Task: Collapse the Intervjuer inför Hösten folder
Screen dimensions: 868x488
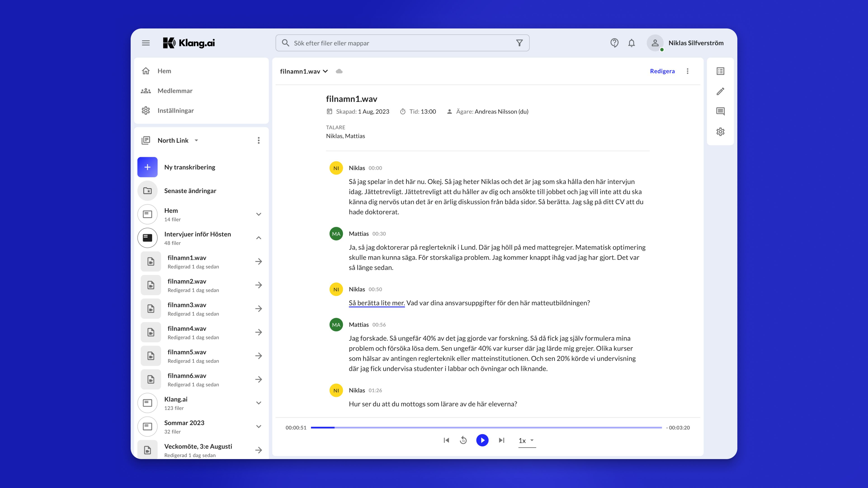Action: [258, 238]
